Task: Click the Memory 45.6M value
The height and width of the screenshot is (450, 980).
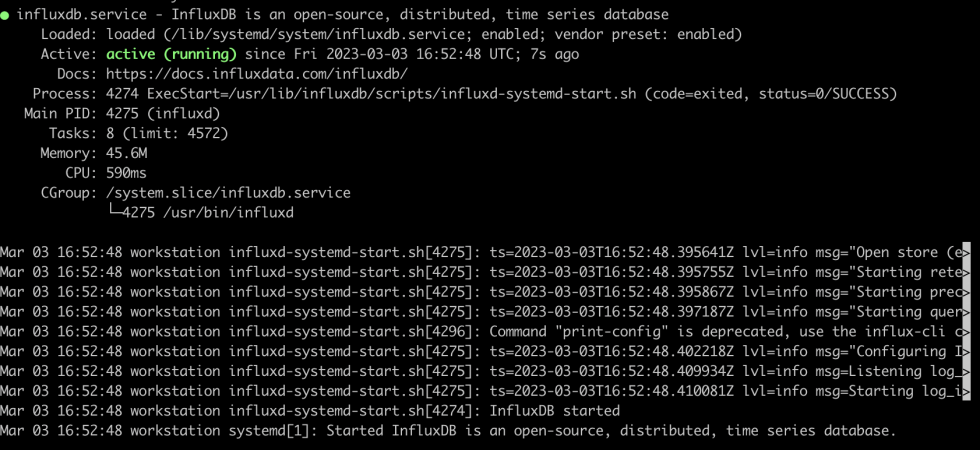Action: click(127, 153)
